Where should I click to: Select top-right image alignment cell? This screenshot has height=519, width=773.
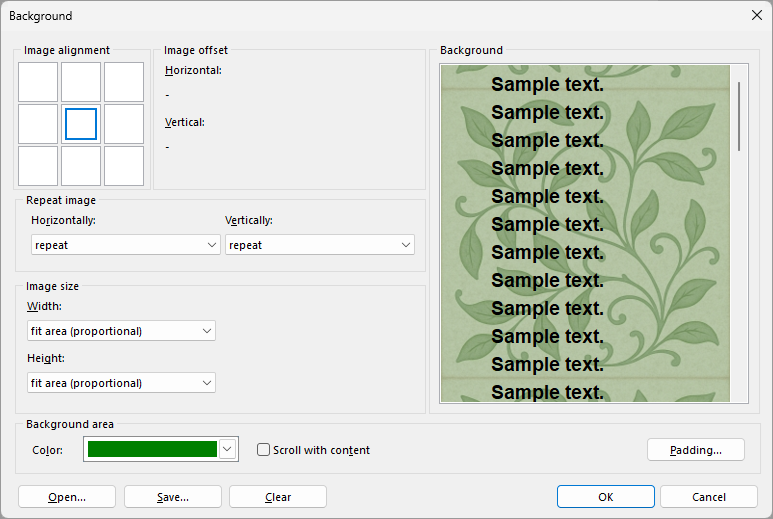(124, 82)
